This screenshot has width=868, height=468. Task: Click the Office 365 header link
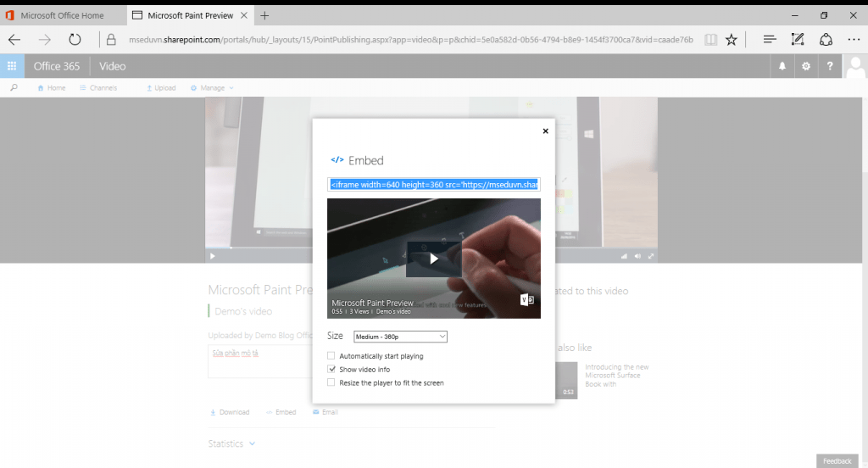click(57, 66)
